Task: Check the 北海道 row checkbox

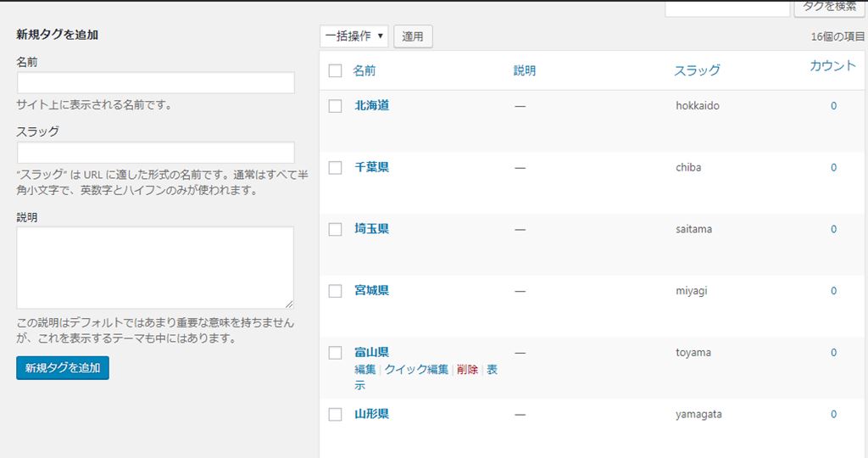Action: click(335, 106)
